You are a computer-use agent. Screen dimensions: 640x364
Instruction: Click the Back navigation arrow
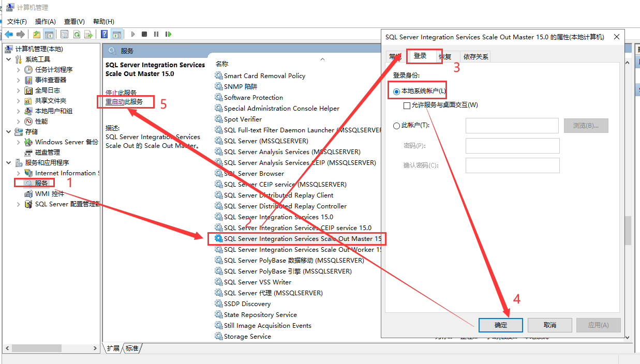[x=9, y=34]
